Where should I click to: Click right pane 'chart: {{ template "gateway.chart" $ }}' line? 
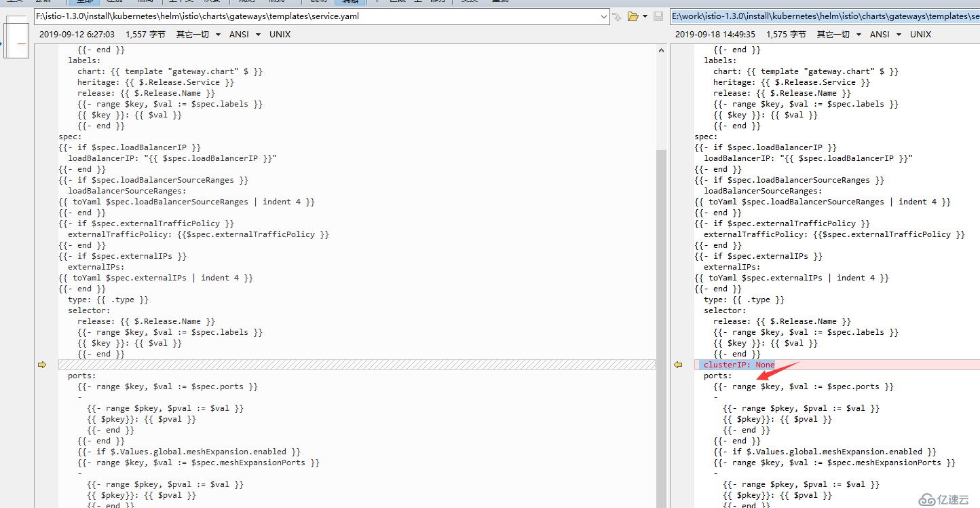click(806, 71)
